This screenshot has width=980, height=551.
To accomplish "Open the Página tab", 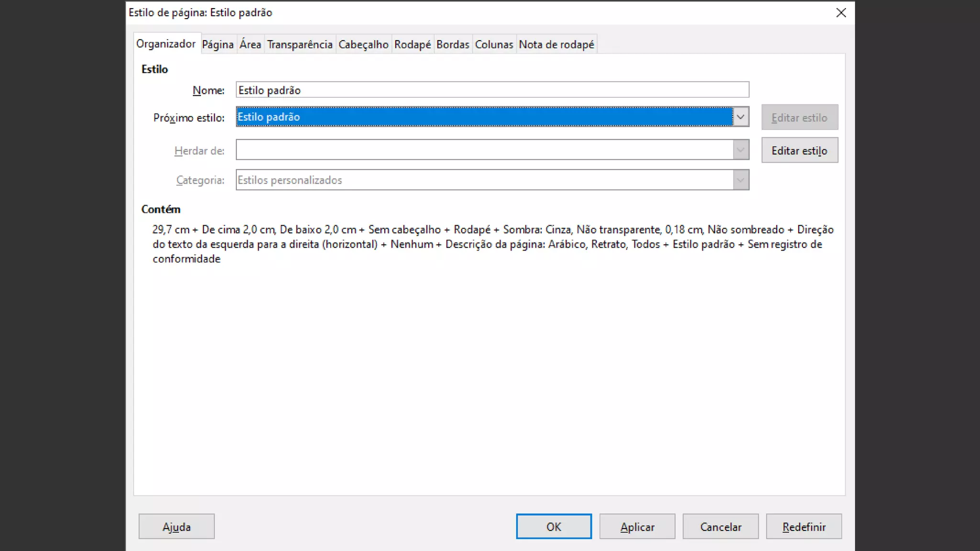I will [x=218, y=44].
